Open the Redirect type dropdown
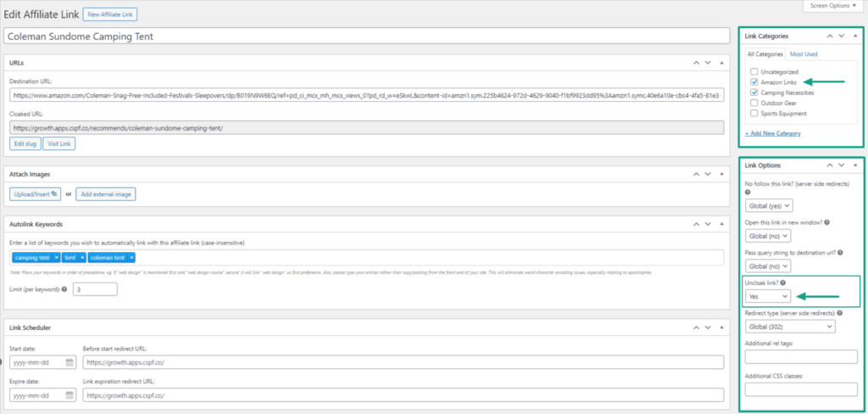The height and width of the screenshot is (414, 868). 789,326
